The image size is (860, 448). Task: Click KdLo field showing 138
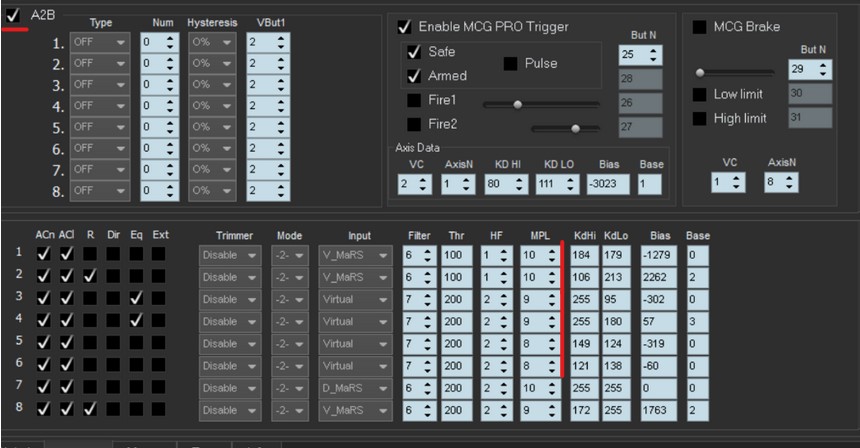[616, 366]
